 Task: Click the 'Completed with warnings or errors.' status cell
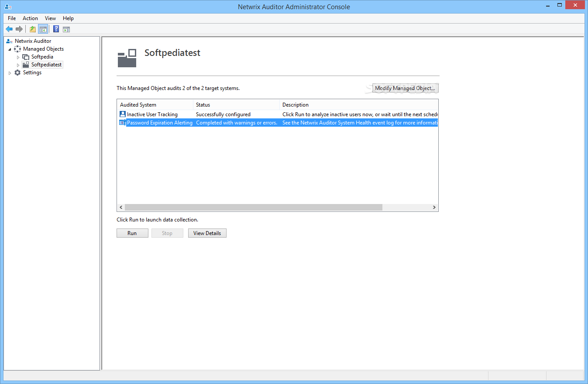(x=237, y=123)
